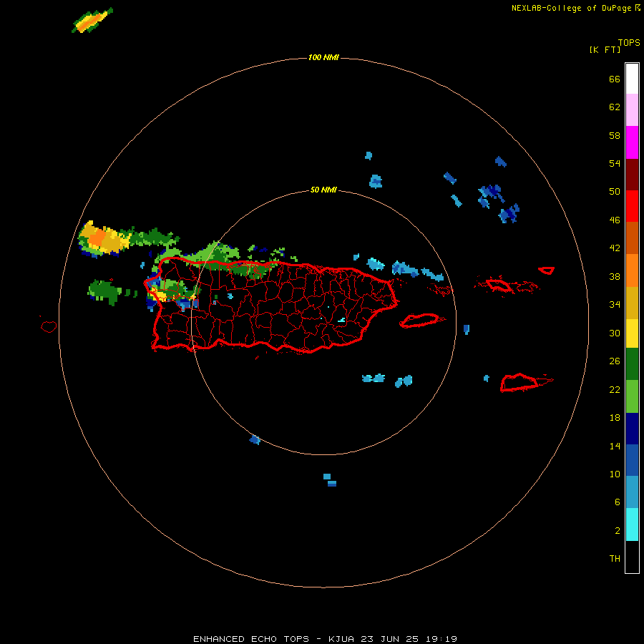This screenshot has width=644, height=644.
Task: Click the orange storm core northwest of Puerto Rico
Action: [97, 238]
